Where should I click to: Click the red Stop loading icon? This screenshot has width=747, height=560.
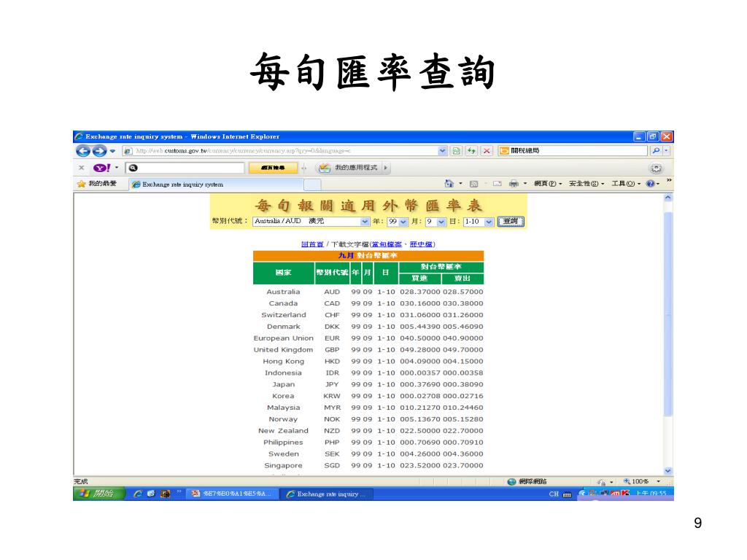click(x=487, y=150)
